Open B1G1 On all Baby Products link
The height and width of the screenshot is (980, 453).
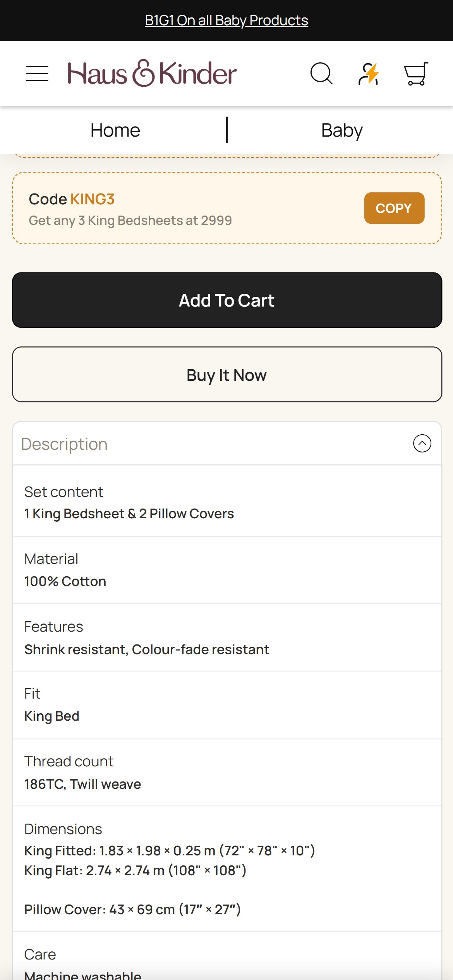(x=226, y=20)
